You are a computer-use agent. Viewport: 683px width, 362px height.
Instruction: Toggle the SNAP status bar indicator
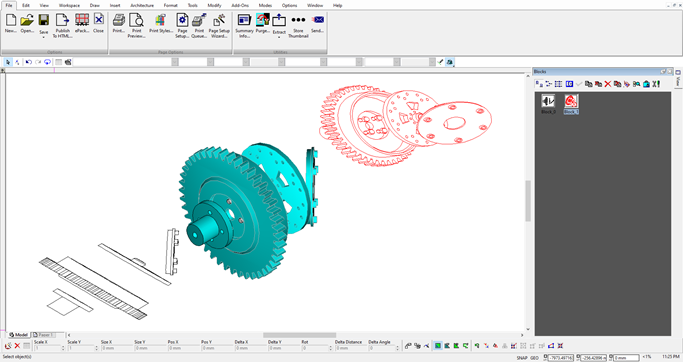[x=522, y=358]
